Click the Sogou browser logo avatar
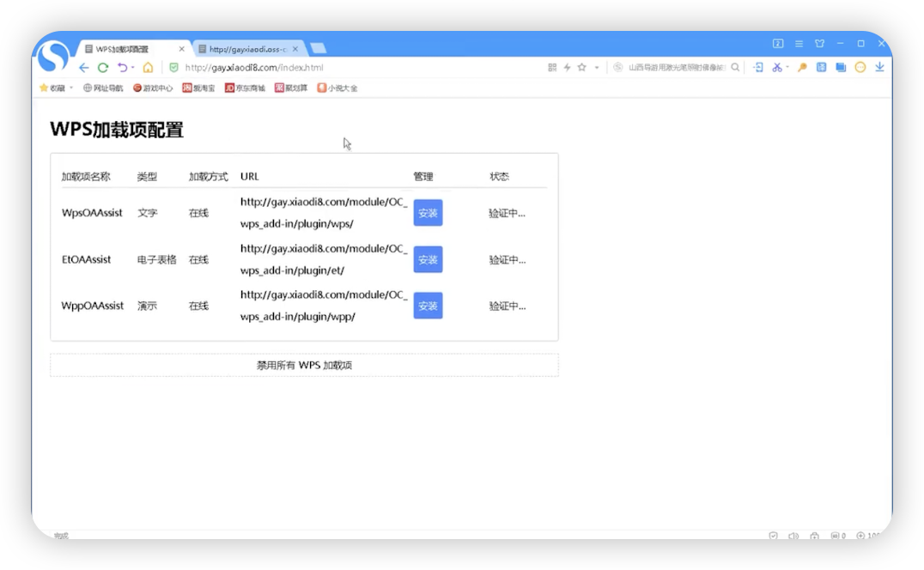924x570 pixels. pos(53,56)
